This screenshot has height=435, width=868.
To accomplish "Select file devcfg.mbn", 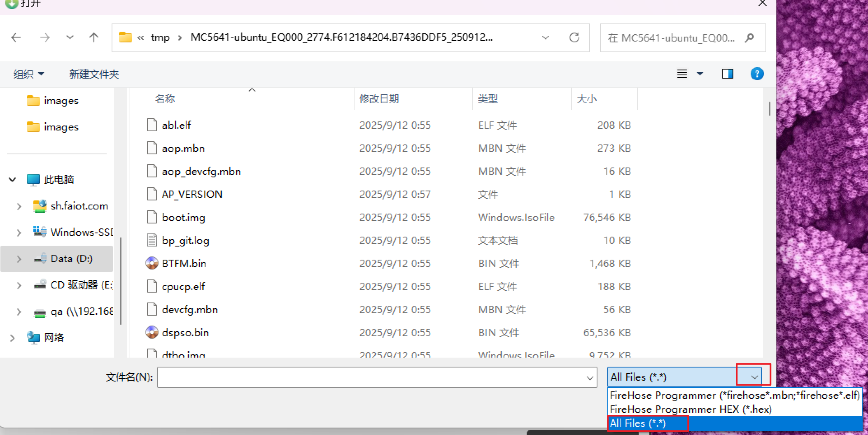I will click(190, 309).
